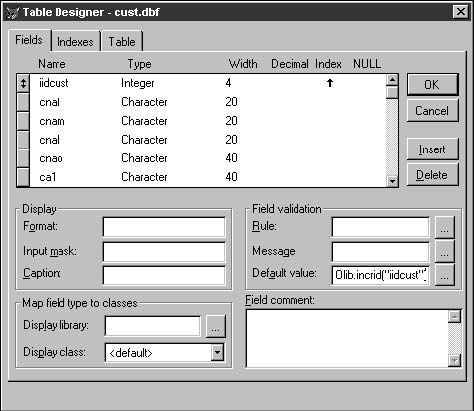Expand the Display class dropdown
Screen dimensions: 474x411
coord(217,352)
